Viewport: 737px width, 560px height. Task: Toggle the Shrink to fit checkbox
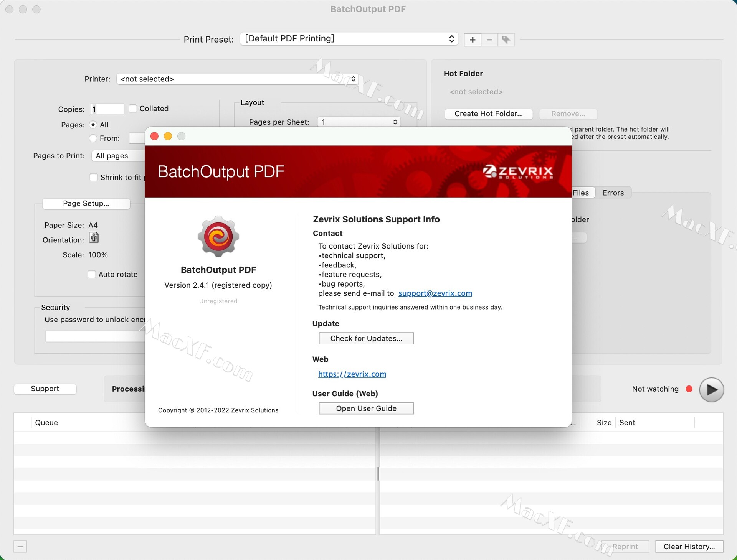[x=94, y=177]
